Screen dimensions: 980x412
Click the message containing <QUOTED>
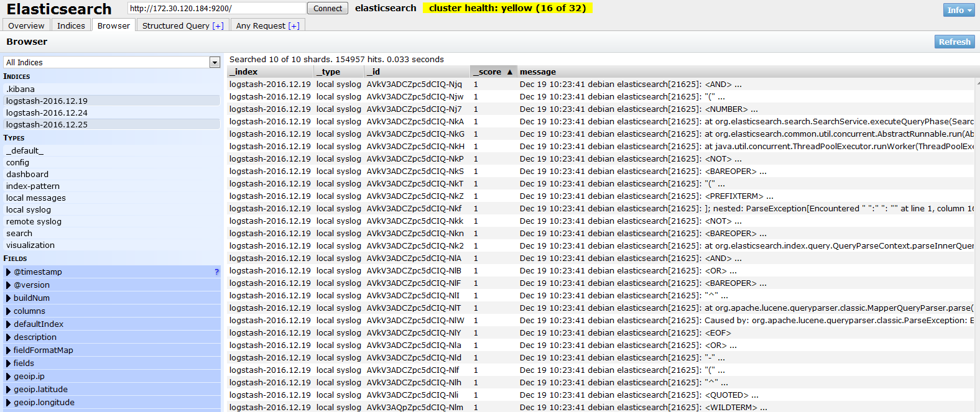point(639,395)
